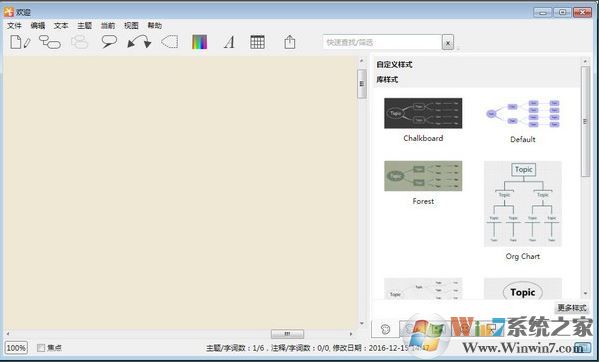
Task: Expand the 自定义样式 custom styles section
Action: tap(394, 65)
